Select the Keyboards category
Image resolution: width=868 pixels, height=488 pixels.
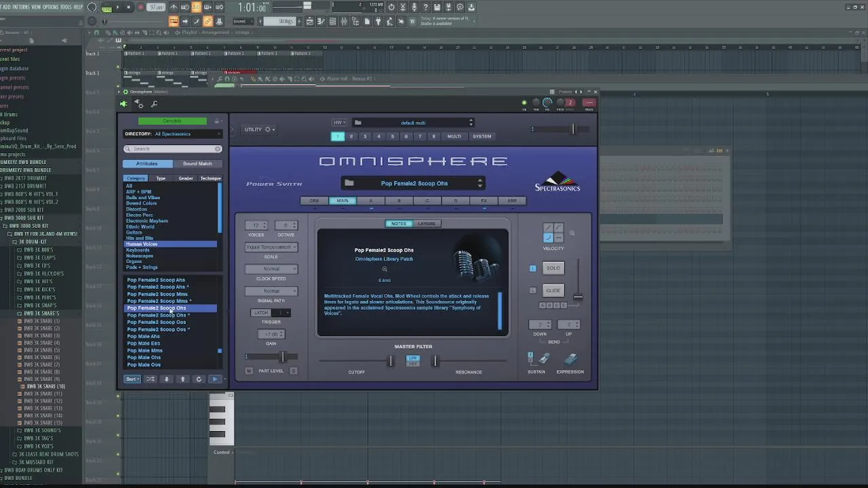pos(138,250)
